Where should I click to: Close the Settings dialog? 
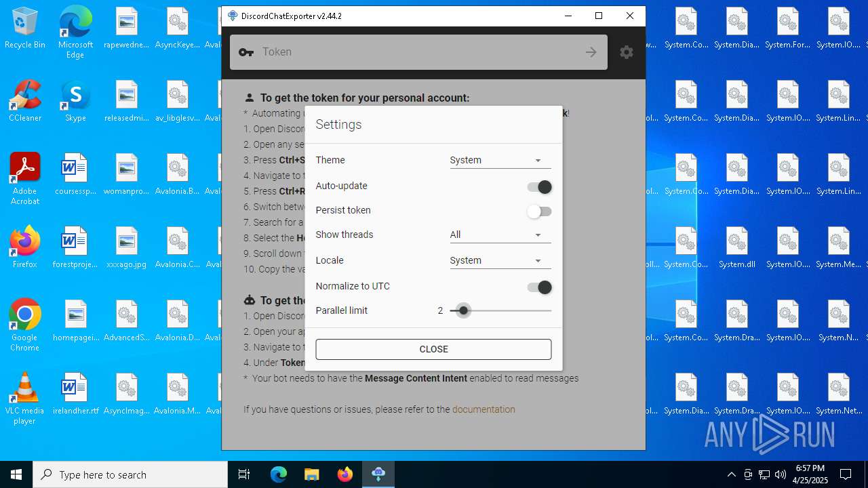pyautogui.click(x=433, y=349)
